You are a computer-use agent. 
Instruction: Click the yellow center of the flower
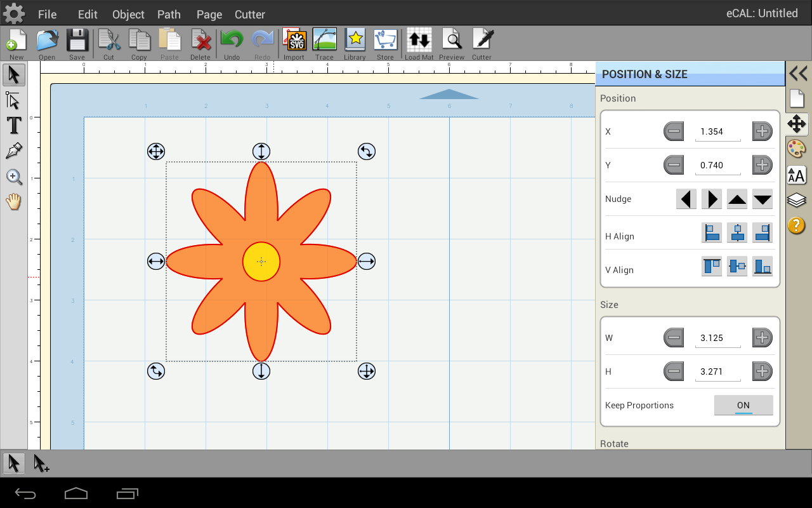(x=261, y=261)
